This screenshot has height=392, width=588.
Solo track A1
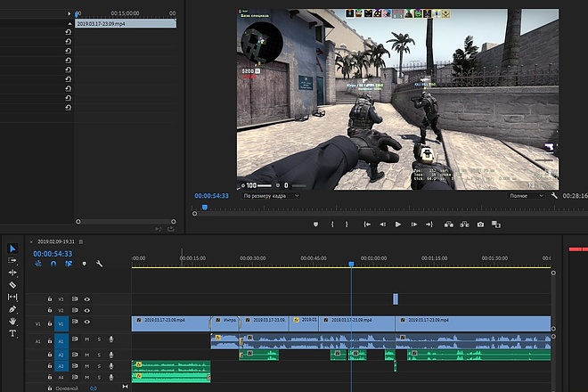(x=99, y=339)
